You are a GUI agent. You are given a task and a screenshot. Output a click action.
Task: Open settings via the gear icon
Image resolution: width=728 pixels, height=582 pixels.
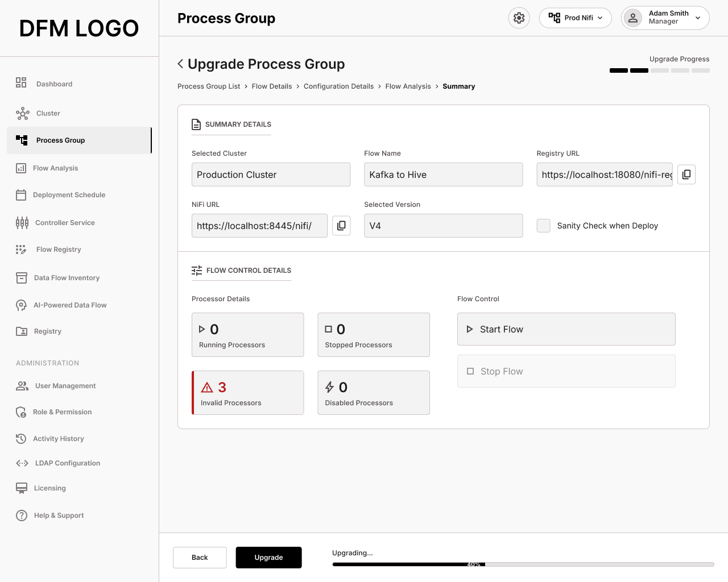(x=519, y=18)
